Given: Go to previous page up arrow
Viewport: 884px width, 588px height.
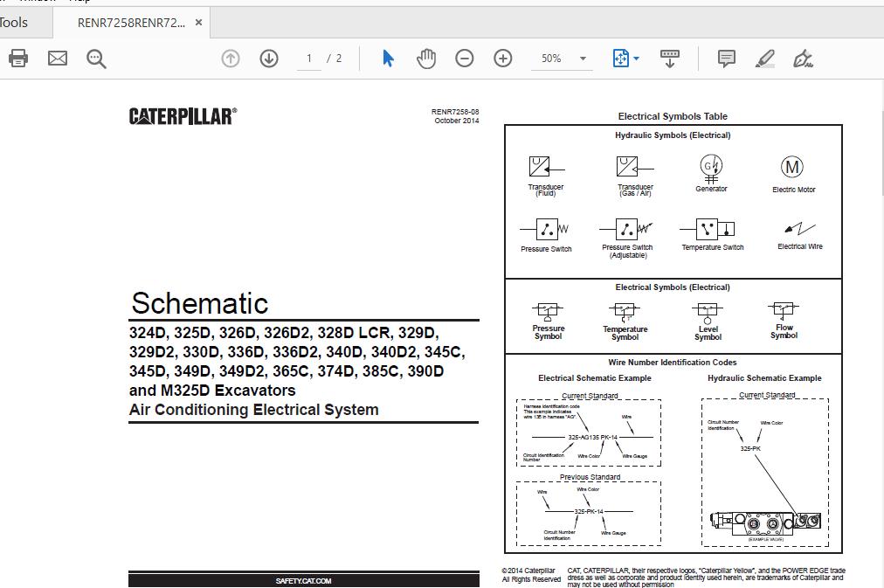Looking at the screenshot, I should (x=230, y=58).
